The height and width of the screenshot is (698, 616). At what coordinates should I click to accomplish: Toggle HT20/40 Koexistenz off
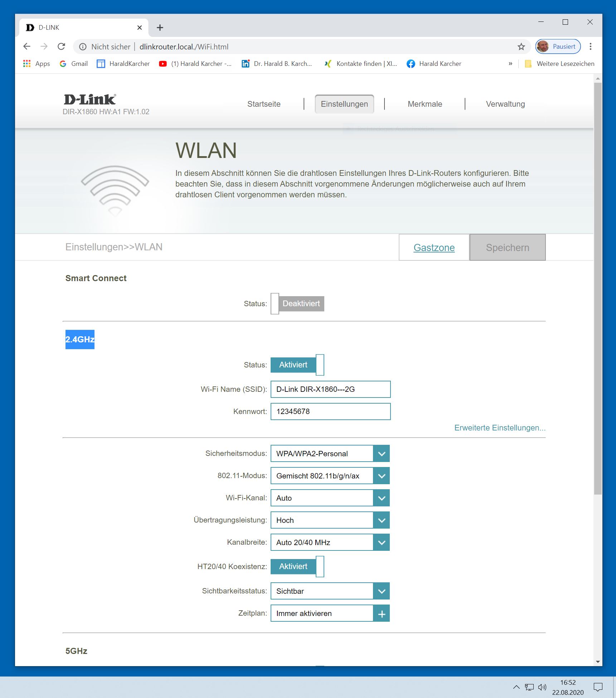click(x=297, y=567)
